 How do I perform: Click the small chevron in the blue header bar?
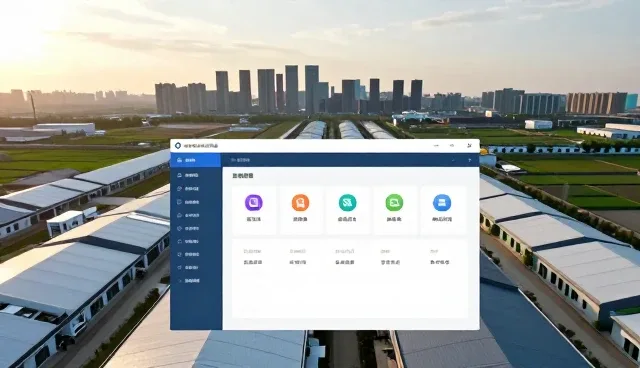coord(453,160)
